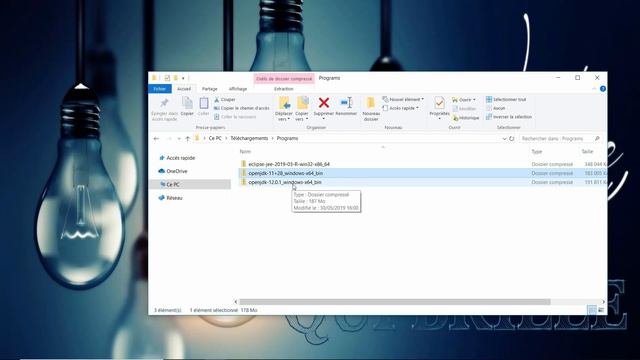
Task: Click the new folder icon in title bar
Action: (x=176, y=78)
